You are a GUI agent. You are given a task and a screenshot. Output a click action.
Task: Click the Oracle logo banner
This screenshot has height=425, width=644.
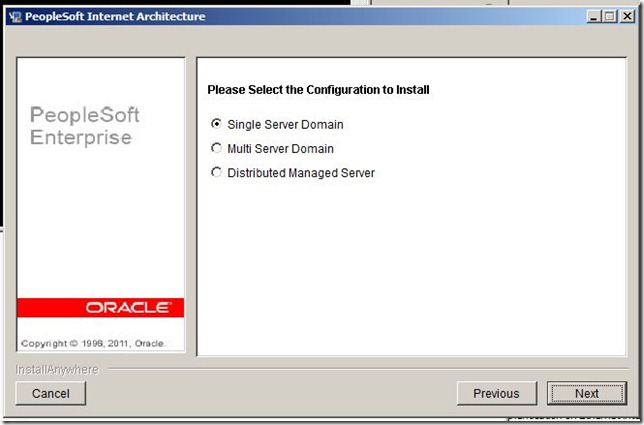[101, 308]
